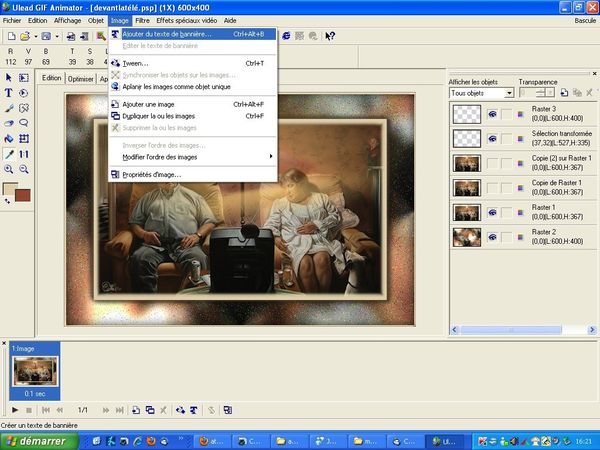The height and width of the screenshot is (450, 600).
Task: Toggle lock box of Raster 1 layer
Action: pyautogui.click(x=507, y=212)
